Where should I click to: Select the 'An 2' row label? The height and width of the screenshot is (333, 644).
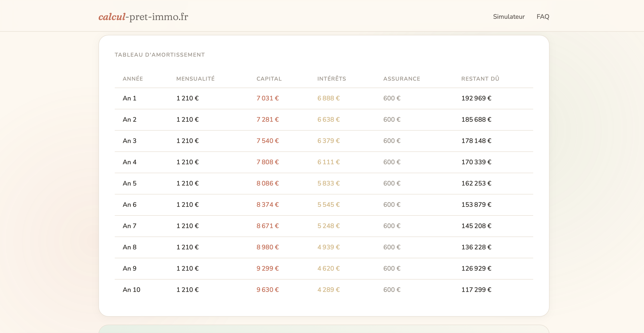pyautogui.click(x=130, y=119)
